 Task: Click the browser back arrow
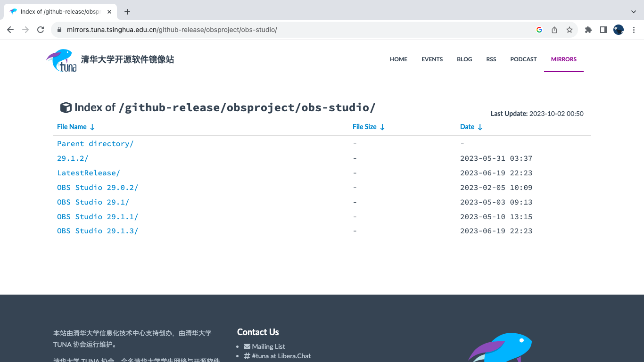(x=10, y=30)
